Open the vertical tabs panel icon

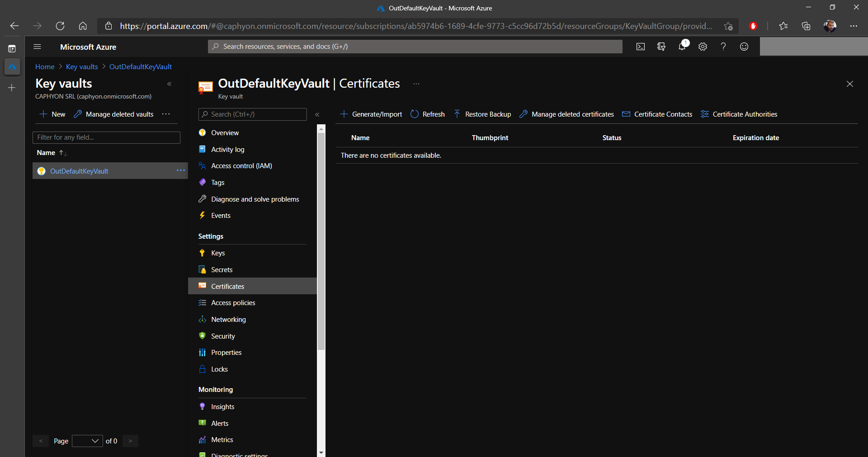coord(12,48)
